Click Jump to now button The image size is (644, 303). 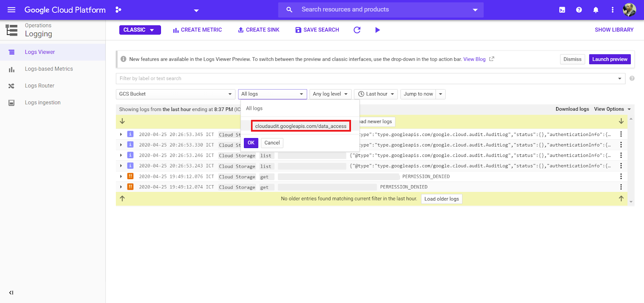coord(418,94)
